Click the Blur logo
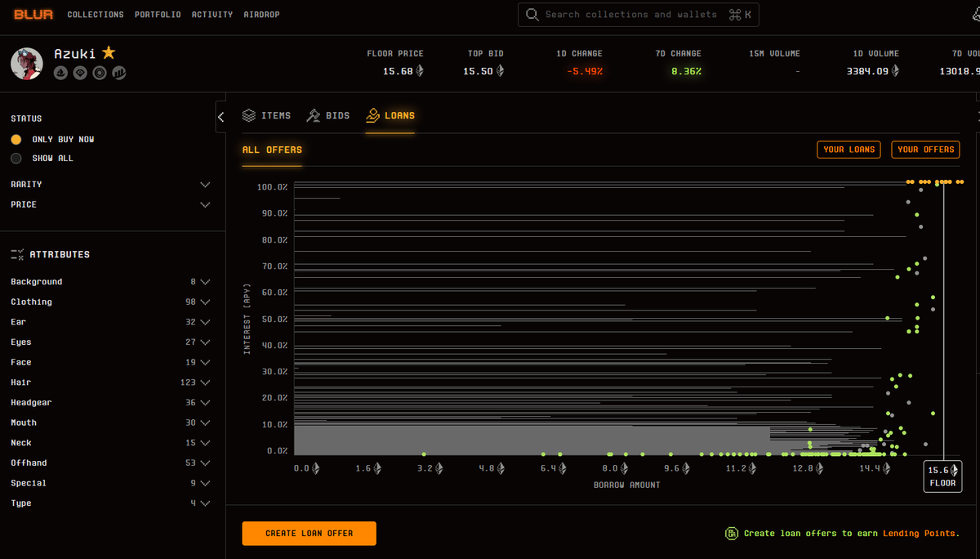The width and height of the screenshot is (980, 559). click(33, 14)
